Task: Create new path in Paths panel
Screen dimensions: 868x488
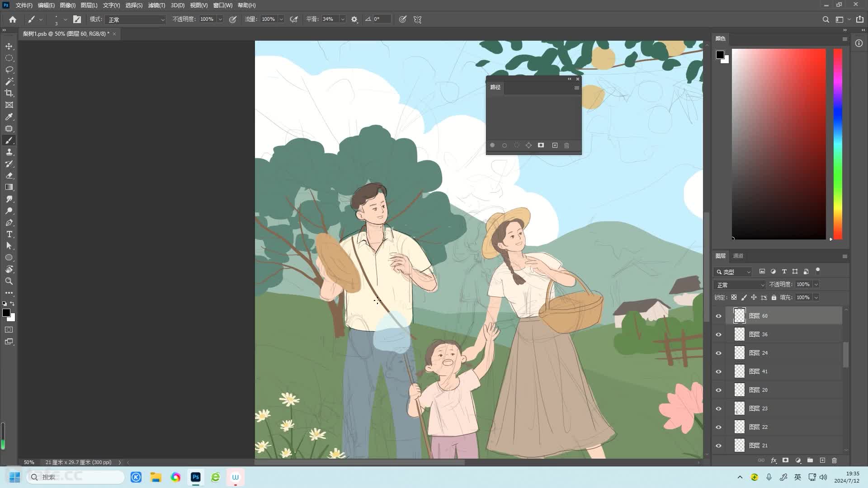Action: click(x=555, y=145)
